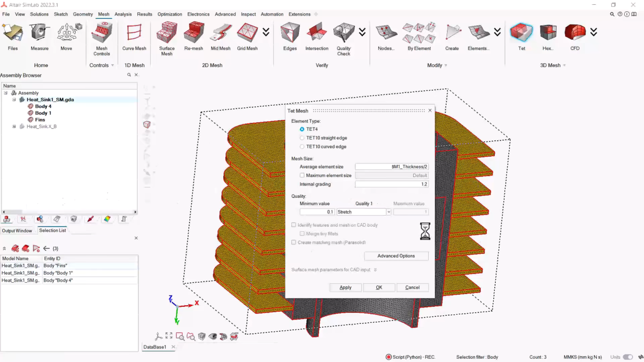Select TET10 straight edge element type

click(x=302, y=138)
